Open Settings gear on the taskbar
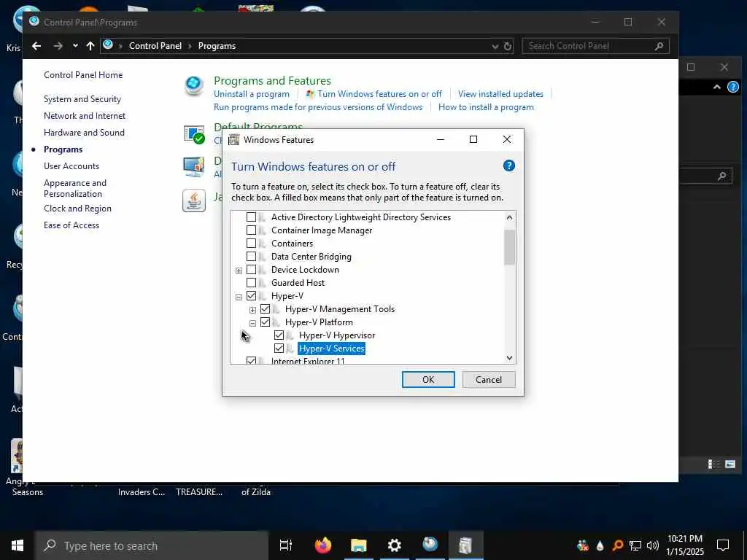Screen dimensions: 747x560 click(395, 545)
